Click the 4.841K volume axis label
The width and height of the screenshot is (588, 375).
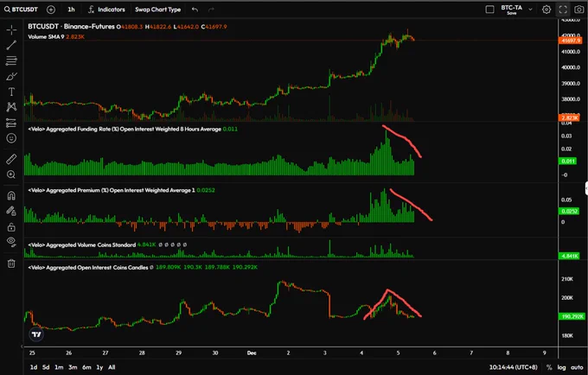tap(569, 256)
